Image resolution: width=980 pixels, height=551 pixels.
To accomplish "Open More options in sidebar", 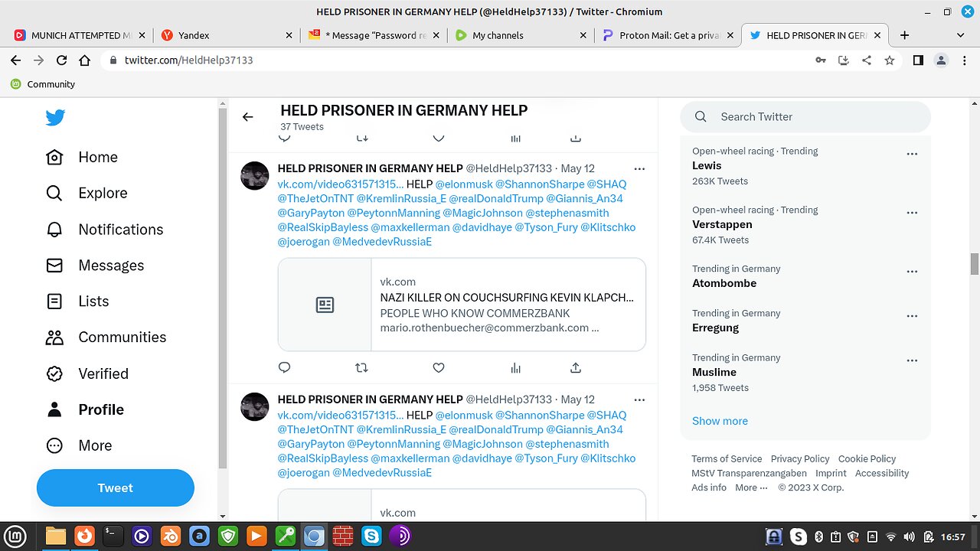I will click(x=78, y=445).
